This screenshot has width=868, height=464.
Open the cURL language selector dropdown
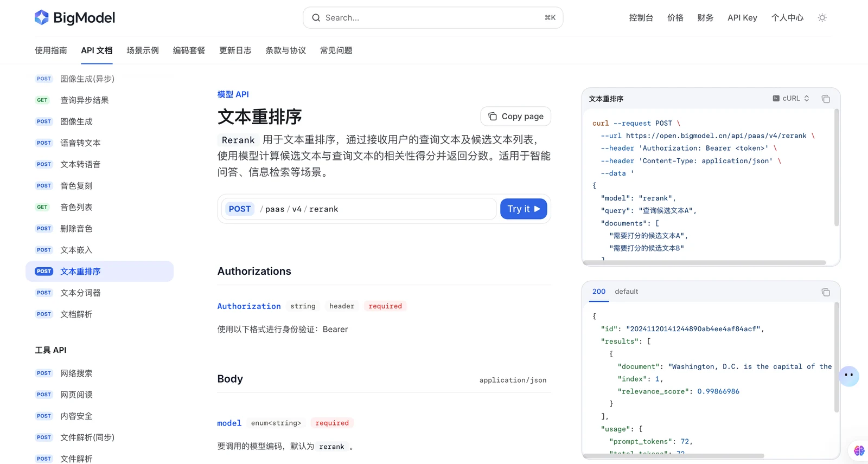tap(791, 98)
